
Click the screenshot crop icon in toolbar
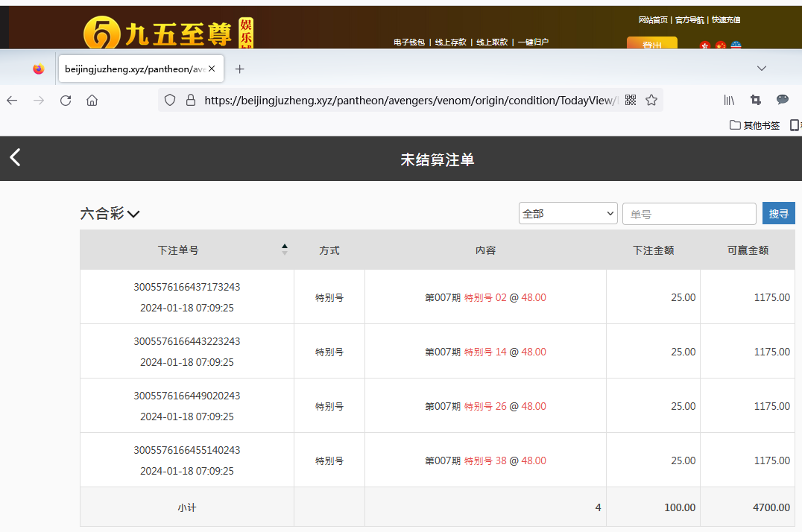point(756,100)
